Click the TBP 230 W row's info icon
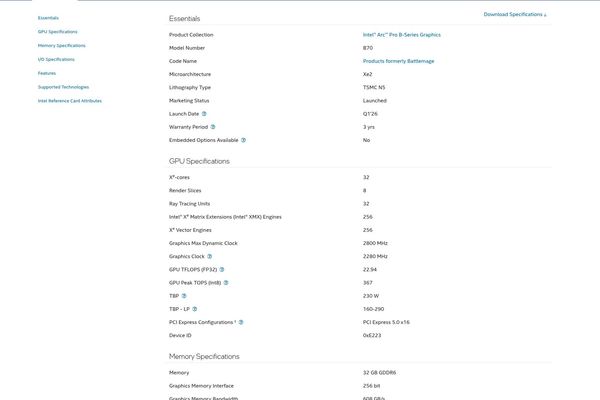Image resolution: width=600 pixels, height=400 pixels. coord(184,296)
